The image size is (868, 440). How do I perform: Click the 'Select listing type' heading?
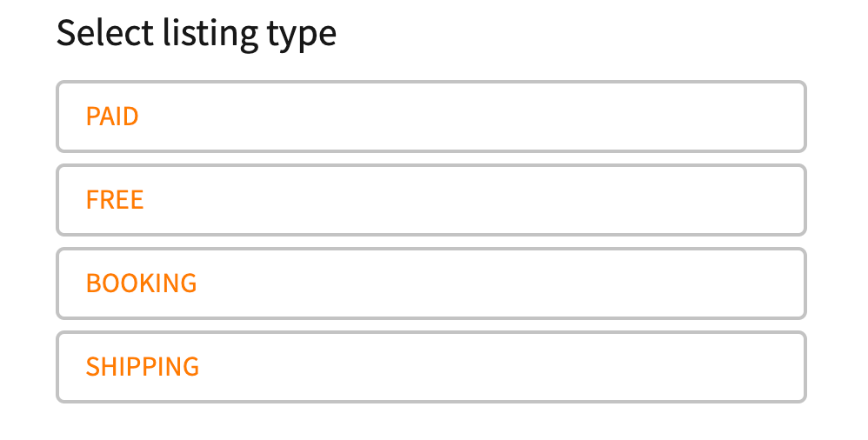point(197,34)
